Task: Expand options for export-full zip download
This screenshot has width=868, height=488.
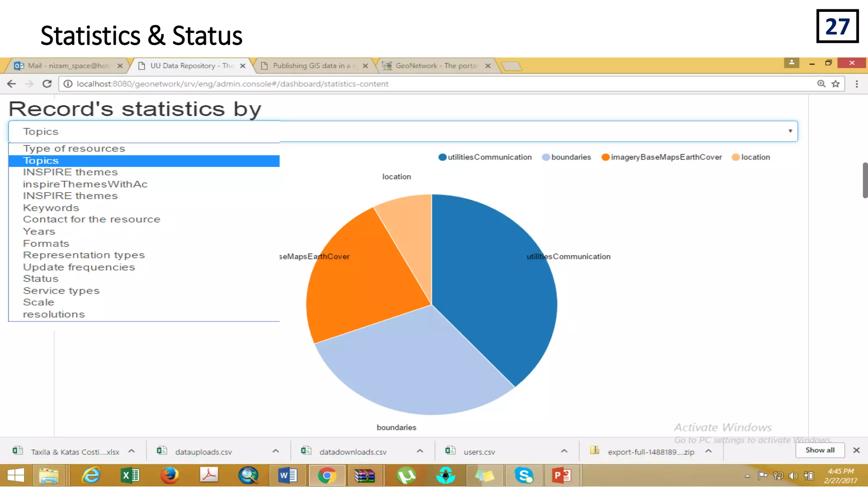Action: pos(708,451)
